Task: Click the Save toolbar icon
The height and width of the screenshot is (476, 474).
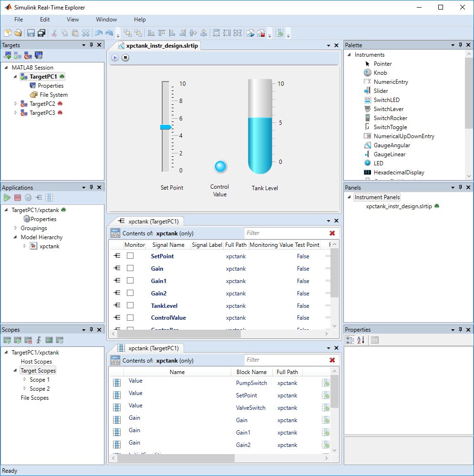Action: (31, 33)
